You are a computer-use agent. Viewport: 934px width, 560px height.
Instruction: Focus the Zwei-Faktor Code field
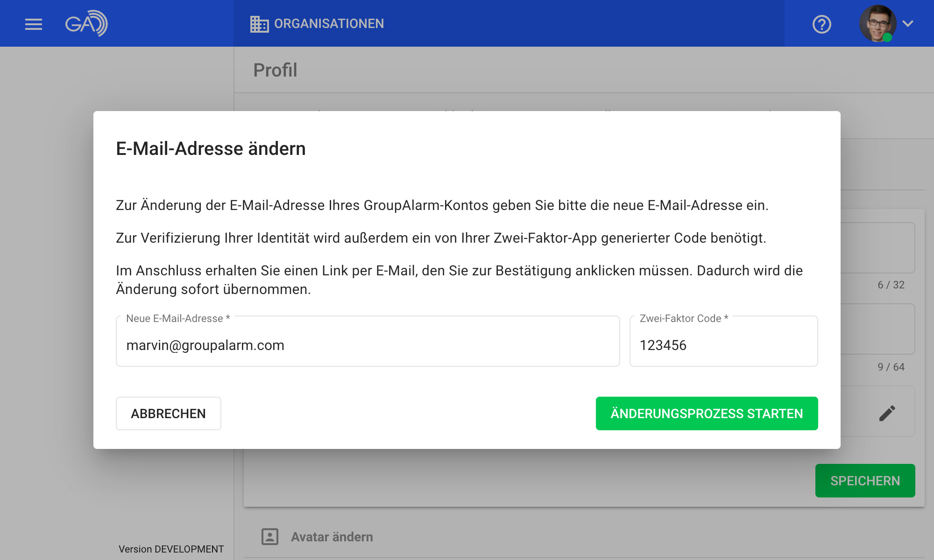click(x=723, y=345)
